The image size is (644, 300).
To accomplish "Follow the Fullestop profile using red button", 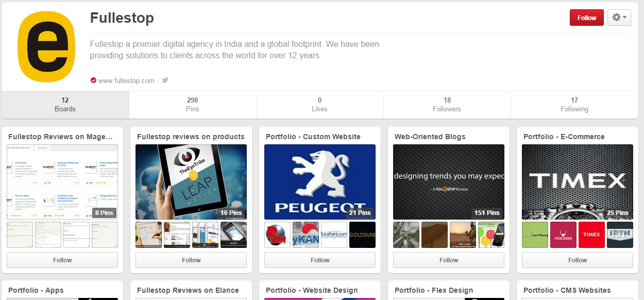I will point(586,18).
